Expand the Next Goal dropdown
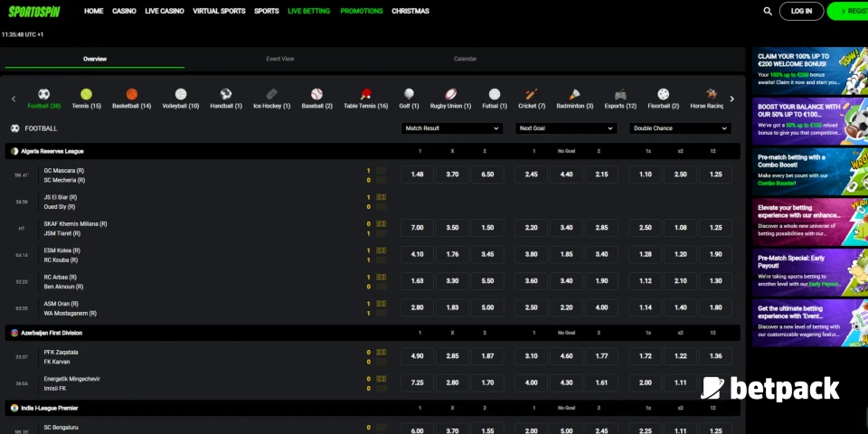Screen dimensions: 868x434 pos(566,128)
